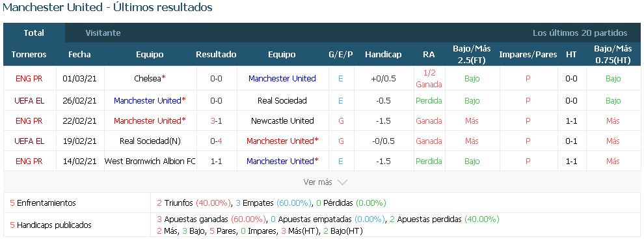Switch to the Visitante tab
644x239 pixels.
click(x=103, y=33)
